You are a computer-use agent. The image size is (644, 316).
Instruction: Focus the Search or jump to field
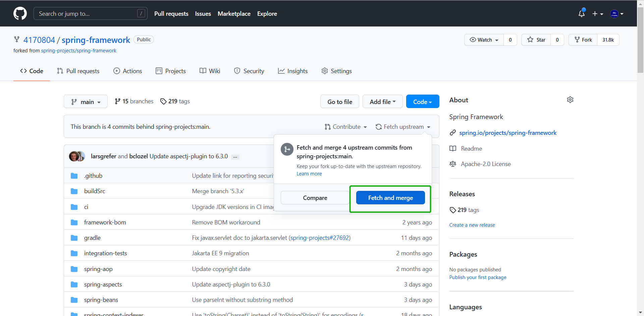coord(91,13)
